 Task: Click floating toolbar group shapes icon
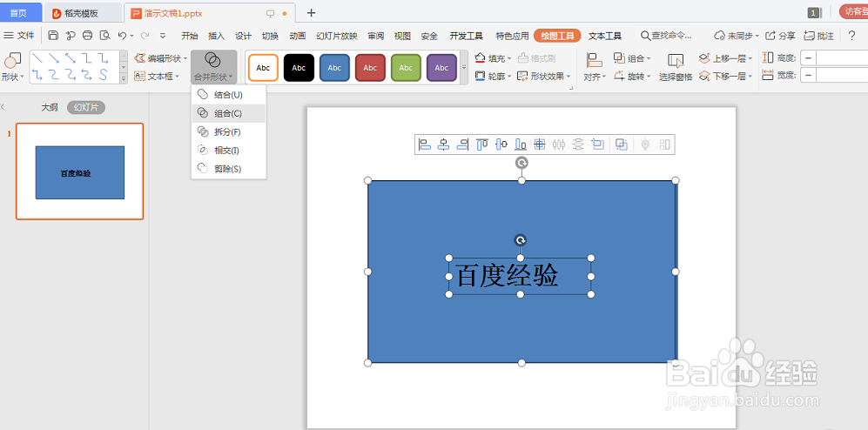click(x=622, y=144)
